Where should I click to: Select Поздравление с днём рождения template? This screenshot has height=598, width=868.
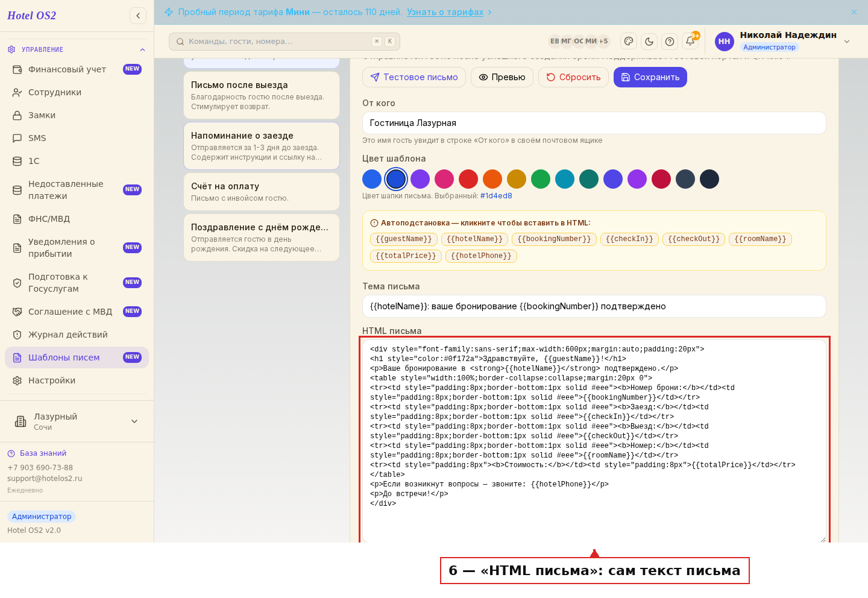(x=262, y=238)
